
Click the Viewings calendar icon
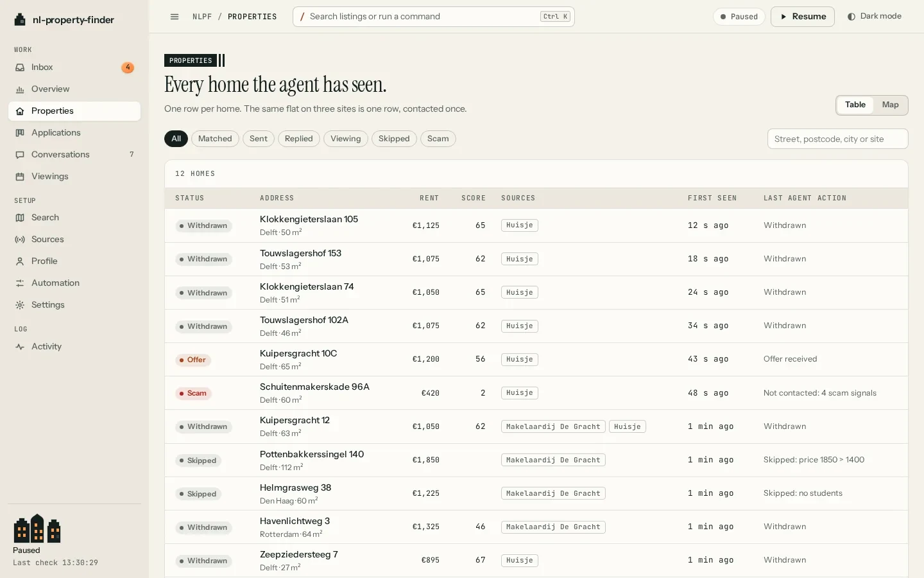pyautogui.click(x=20, y=177)
